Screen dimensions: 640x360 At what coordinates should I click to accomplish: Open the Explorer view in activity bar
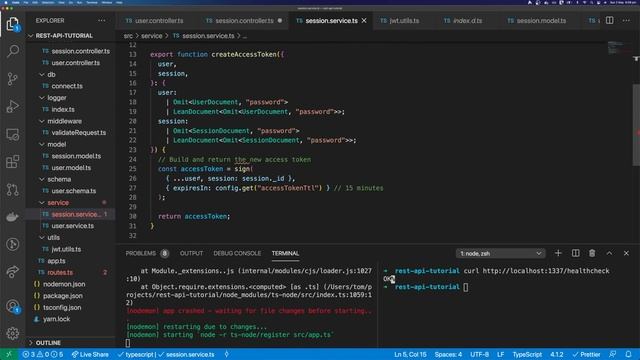point(13,24)
